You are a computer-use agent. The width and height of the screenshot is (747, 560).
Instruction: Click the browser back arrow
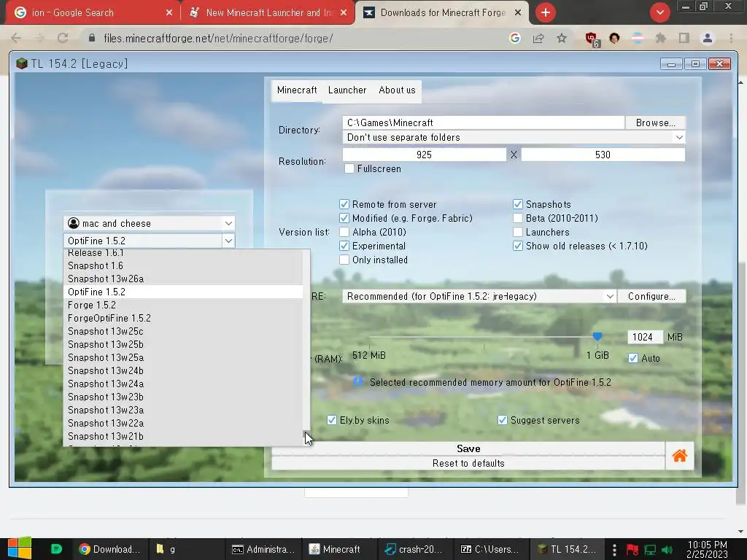[16, 39]
